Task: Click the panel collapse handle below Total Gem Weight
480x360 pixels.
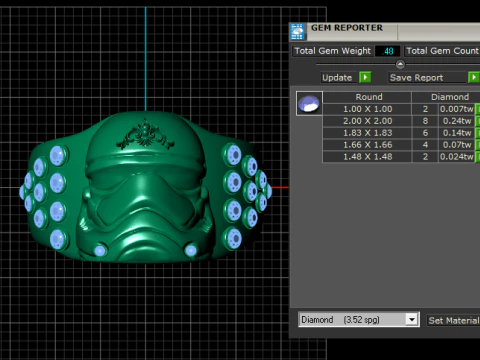Action: coord(400,64)
